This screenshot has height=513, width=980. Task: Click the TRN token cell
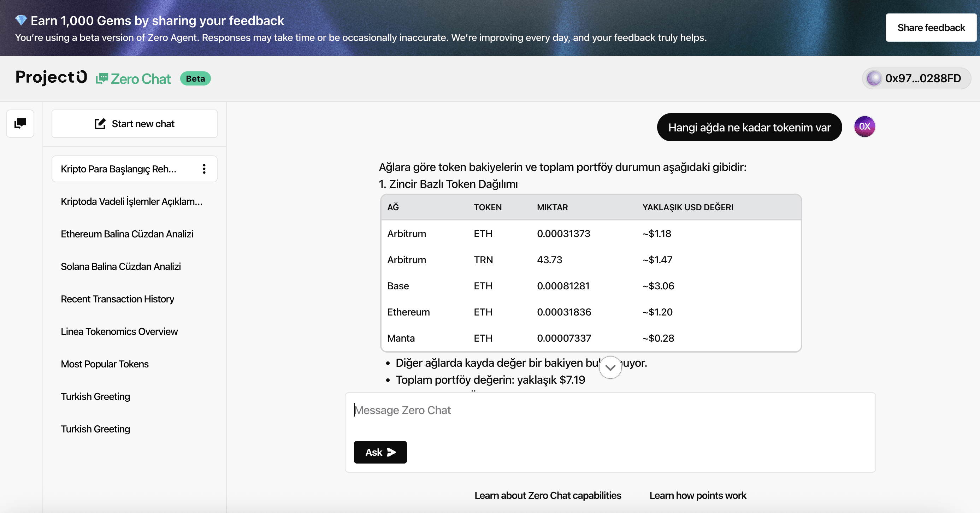click(x=483, y=260)
